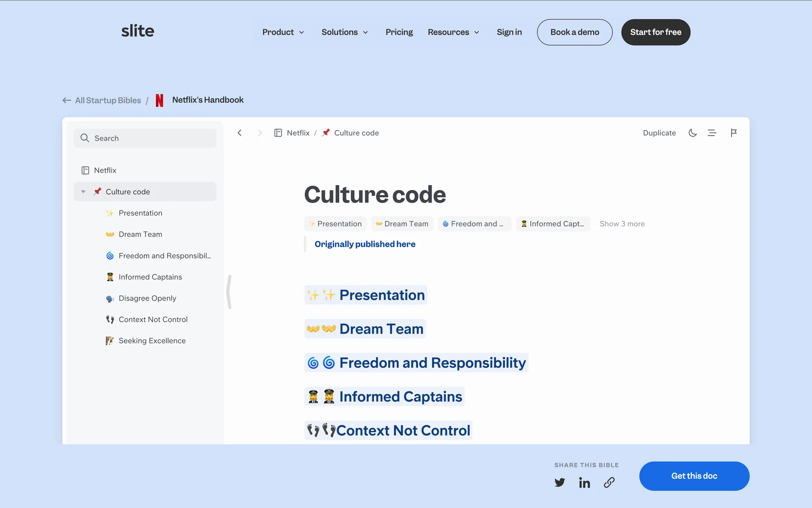
Task: Open Disagree Openly in the sidebar
Action: pyautogui.click(x=147, y=298)
